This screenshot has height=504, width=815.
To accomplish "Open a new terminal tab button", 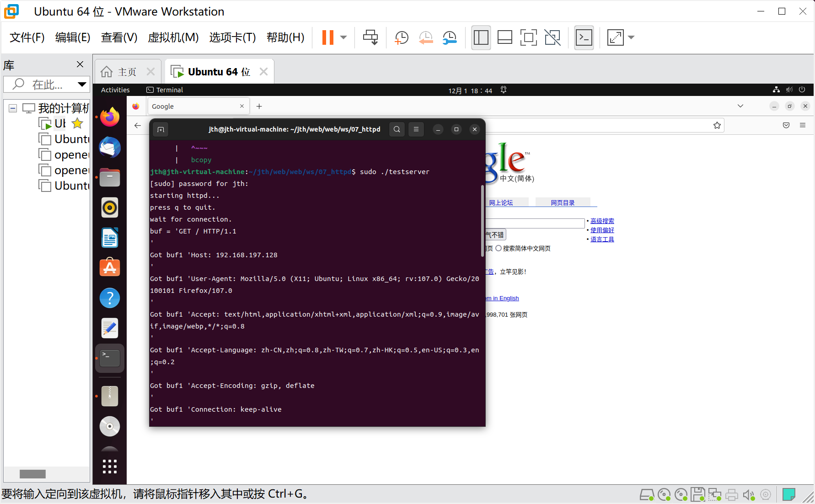I will [x=161, y=130].
